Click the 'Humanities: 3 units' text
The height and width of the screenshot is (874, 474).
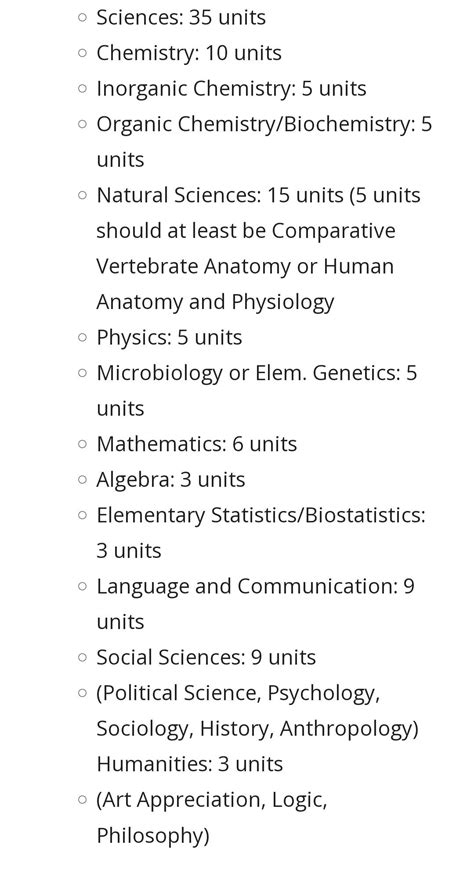click(x=190, y=764)
